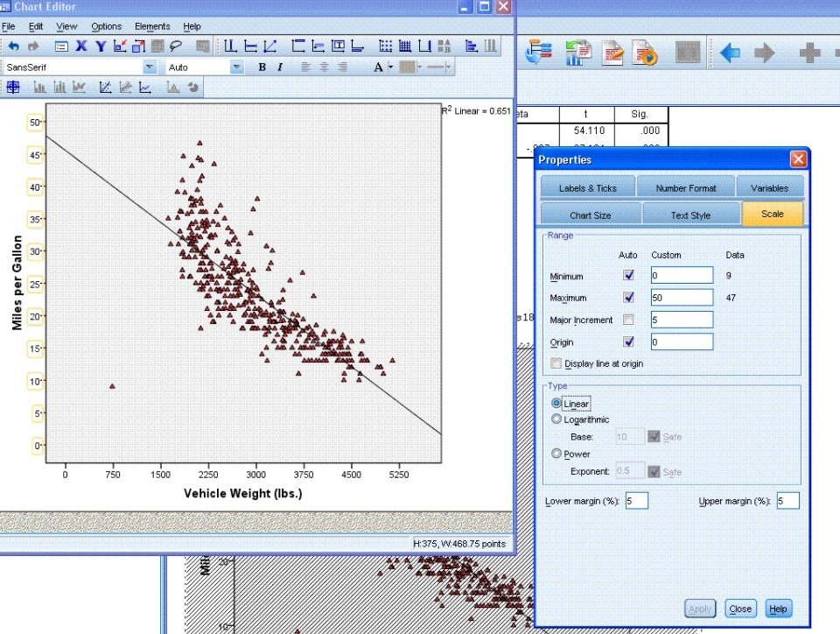Viewport: 840px width, 634px height.
Task: Uncheck the Auto checkbox for Minimum
Action: (628, 276)
